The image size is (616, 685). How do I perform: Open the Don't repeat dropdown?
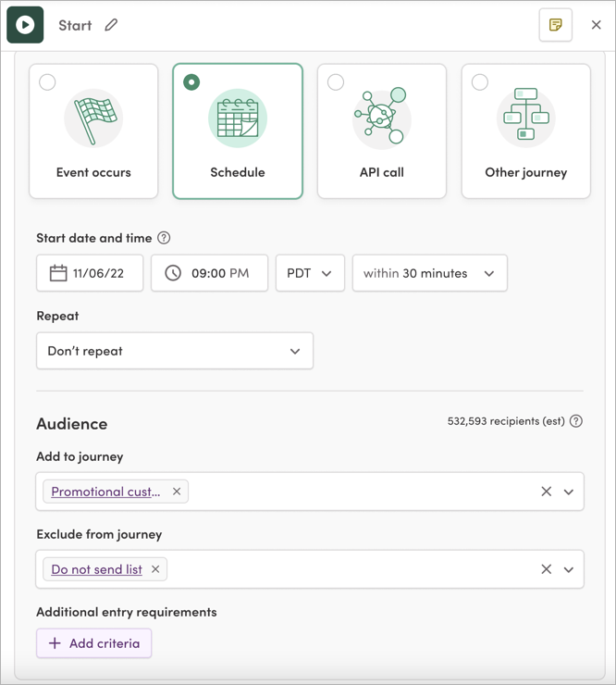click(175, 351)
